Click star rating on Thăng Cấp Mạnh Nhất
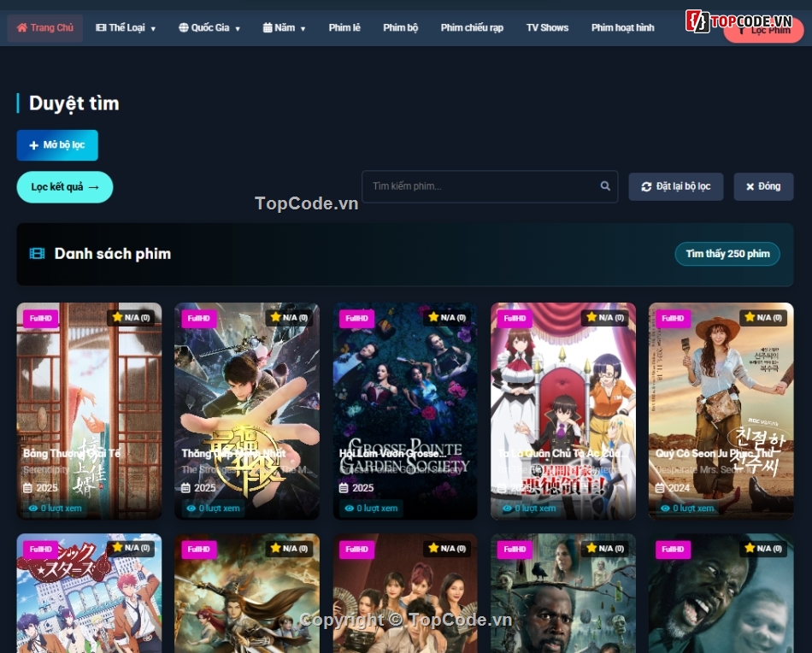 (x=289, y=317)
